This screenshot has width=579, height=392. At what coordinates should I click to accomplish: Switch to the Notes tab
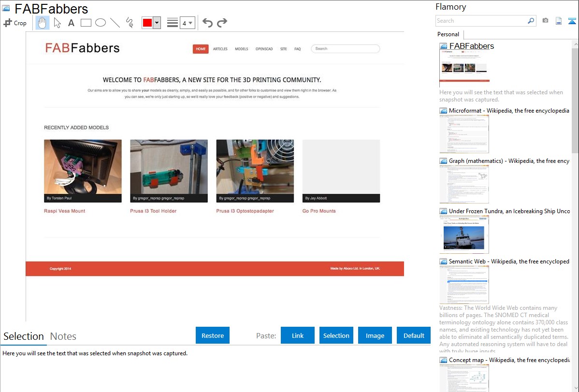[63, 336]
